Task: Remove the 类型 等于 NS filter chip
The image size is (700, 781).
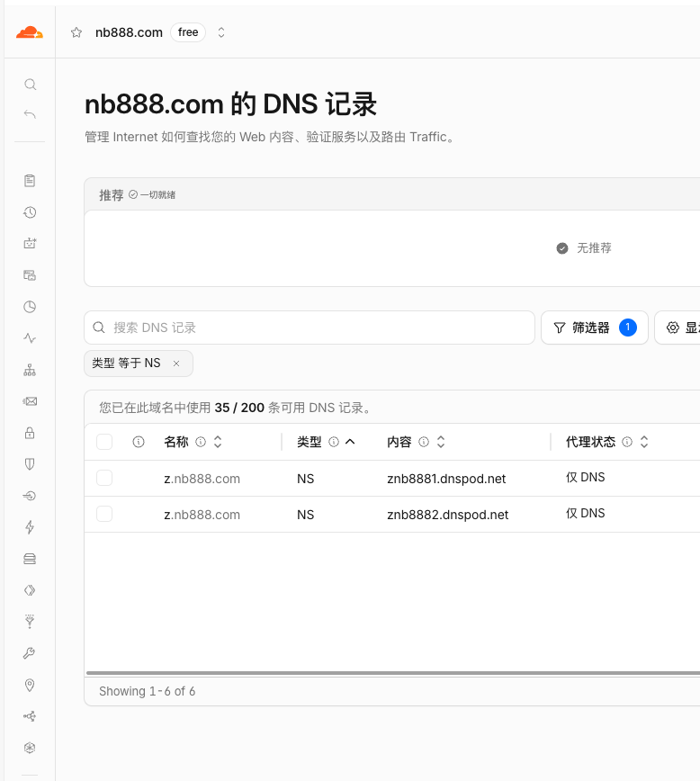Action: (x=176, y=364)
